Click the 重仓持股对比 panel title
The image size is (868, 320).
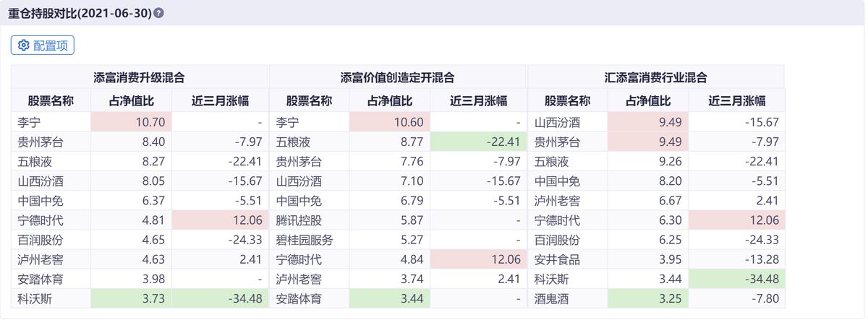(x=80, y=13)
